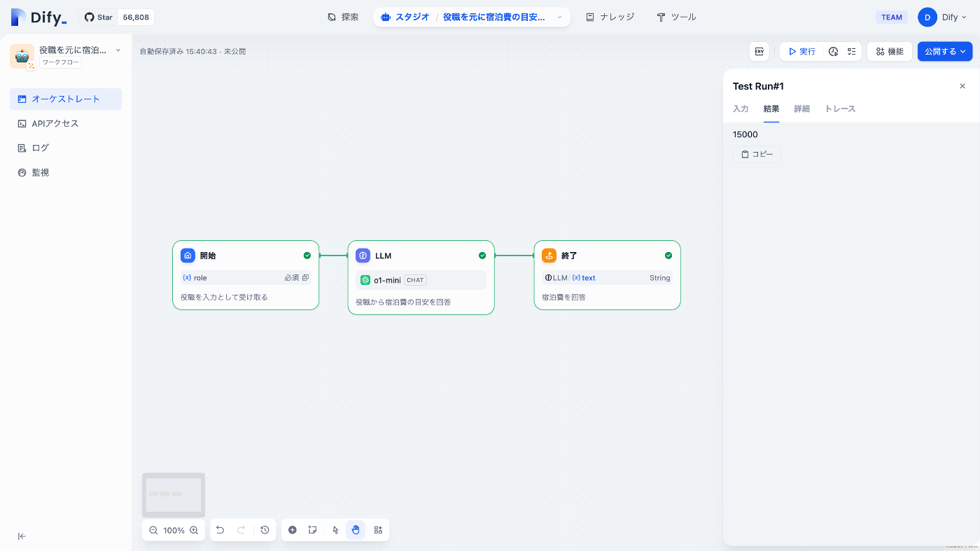Zoom out the canvas
This screenshot has height=551, width=980.
tap(153, 530)
